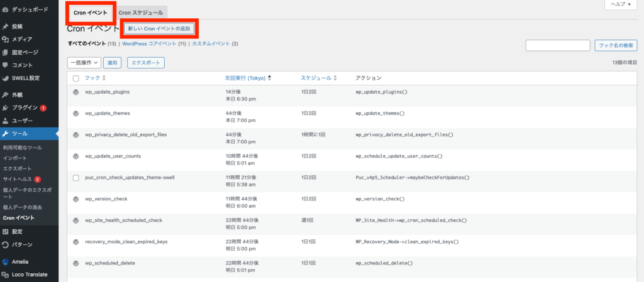The height and width of the screenshot is (282, 644).
Task: Open the 一括操作 bulk actions dropdown
Action: click(84, 63)
